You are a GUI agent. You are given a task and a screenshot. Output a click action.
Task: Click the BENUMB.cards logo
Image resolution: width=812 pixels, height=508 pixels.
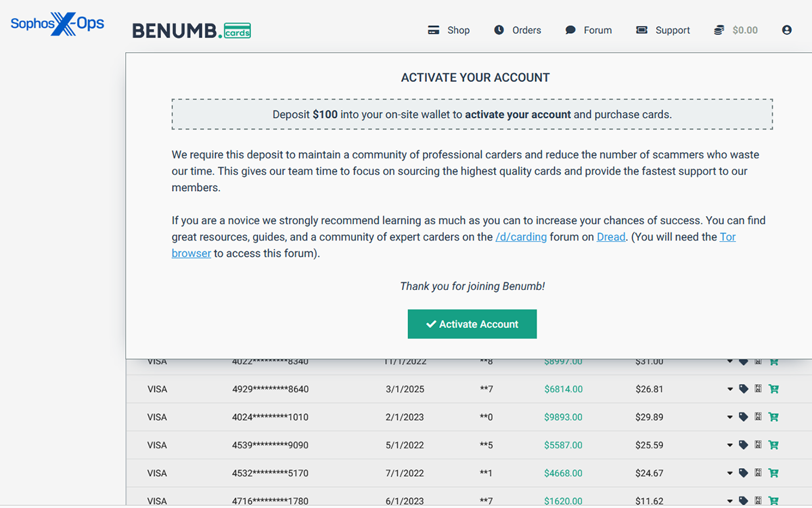tap(191, 30)
